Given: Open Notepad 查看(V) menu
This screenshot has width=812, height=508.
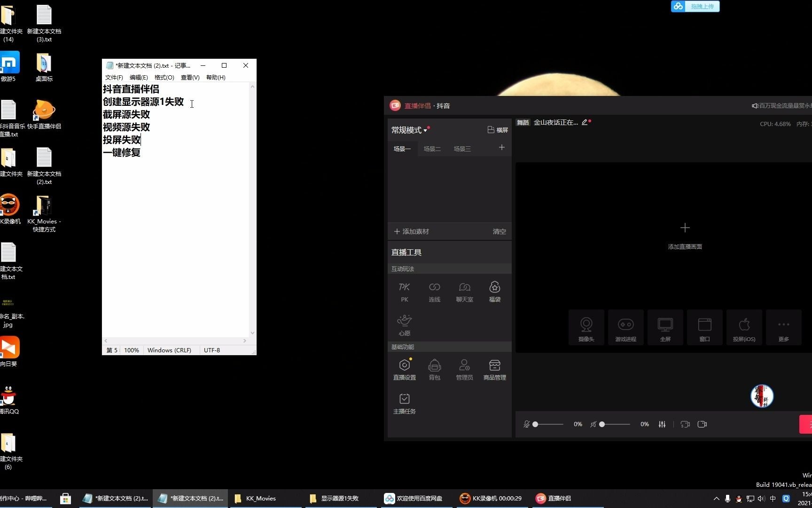Looking at the screenshot, I should pyautogui.click(x=190, y=77).
